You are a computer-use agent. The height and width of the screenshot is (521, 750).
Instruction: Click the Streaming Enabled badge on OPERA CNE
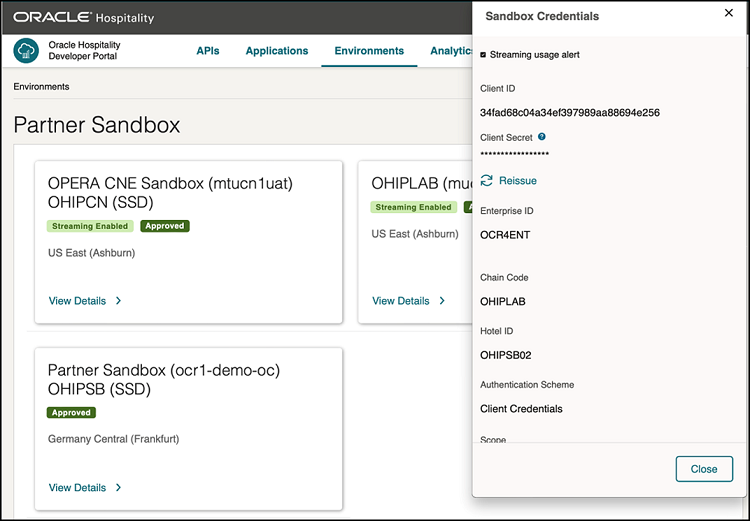point(90,226)
